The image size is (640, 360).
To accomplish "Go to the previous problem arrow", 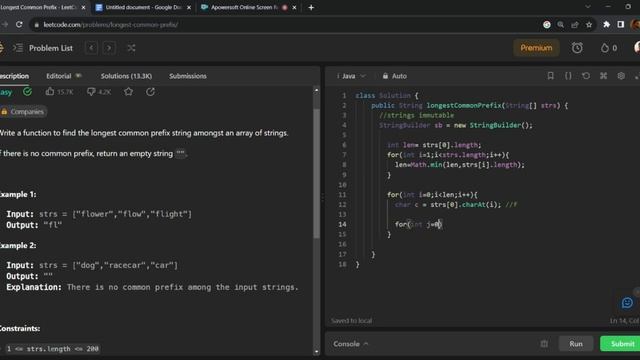I will point(91,48).
